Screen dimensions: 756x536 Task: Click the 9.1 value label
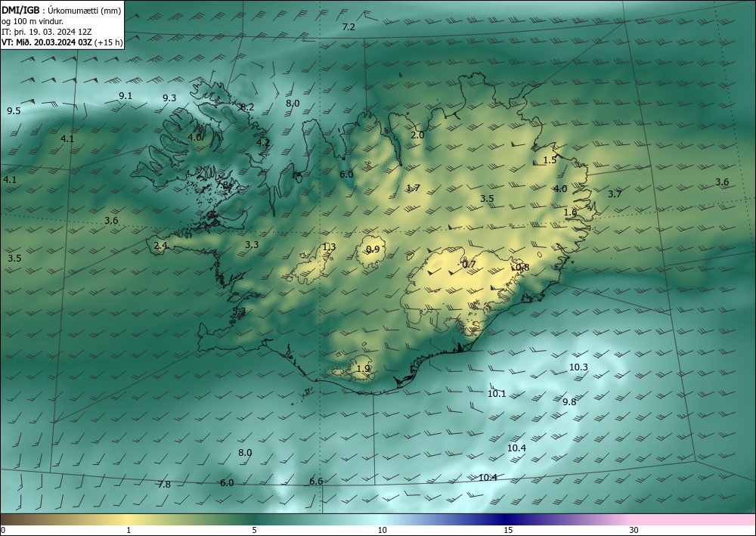125,96
